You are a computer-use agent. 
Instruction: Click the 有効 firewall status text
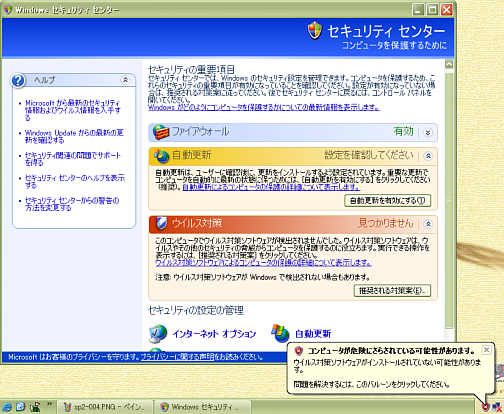point(403,131)
